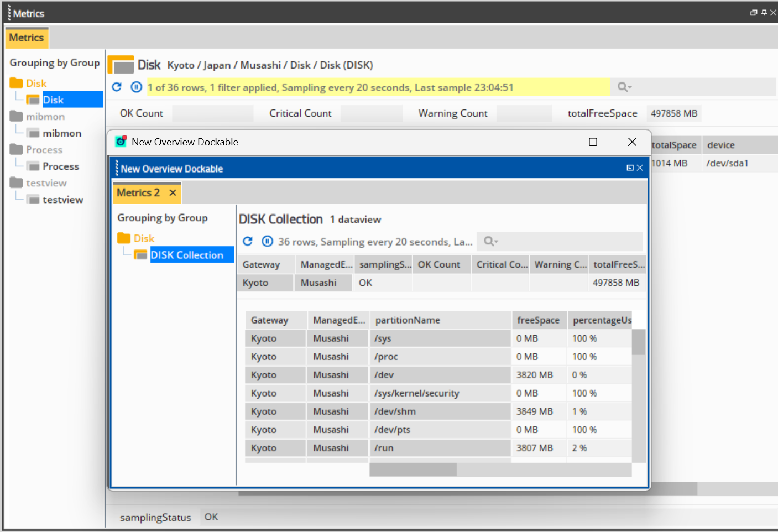Close the Metrics 2 tab
This screenshot has width=778, height=532.
pyautogui.click(x=173, y=192)
